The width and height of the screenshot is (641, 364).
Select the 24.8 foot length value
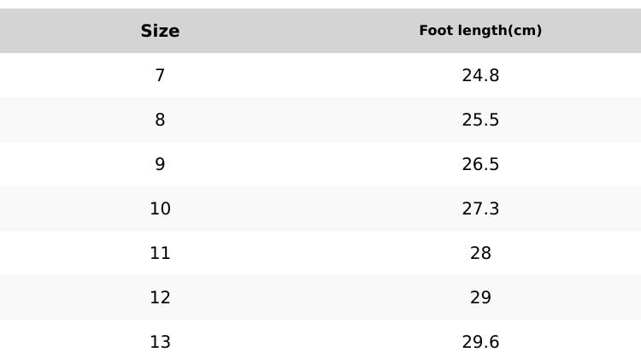[480, 75]
